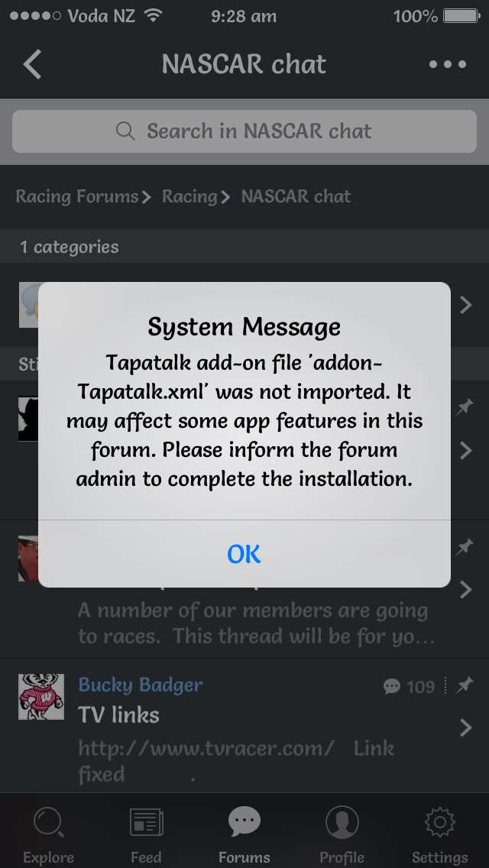489x868 pixels.
Task: Tap Bucky Badger's avatar thumbnail
Action: click(x=41, y=697)
